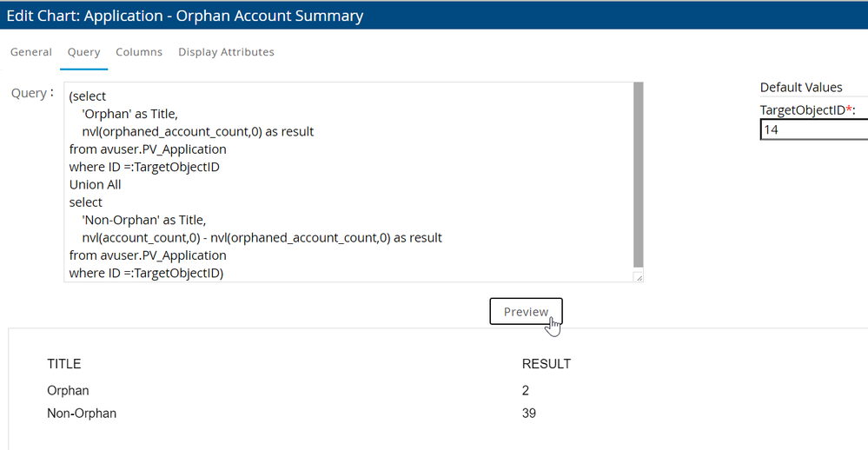This screenshot has height=450, width=868.
Task: Click the TargetObjectID field label
Action: point(805,110)
